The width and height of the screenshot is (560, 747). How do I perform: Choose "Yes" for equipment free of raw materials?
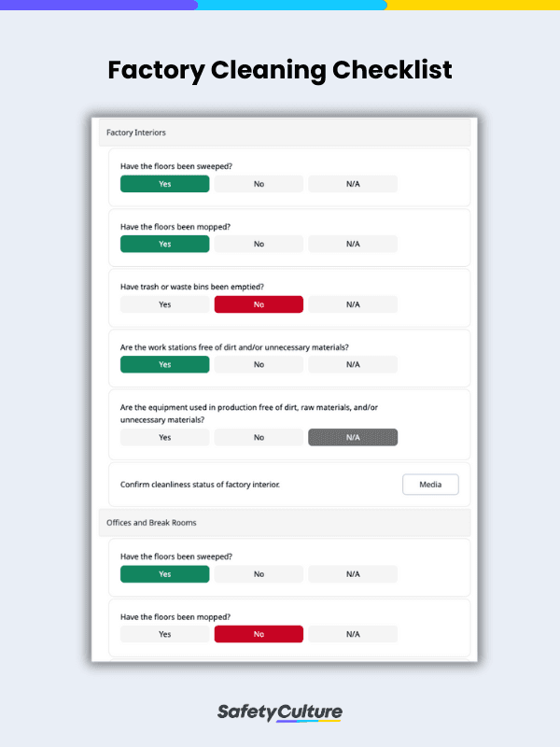(x=164, y=437)
